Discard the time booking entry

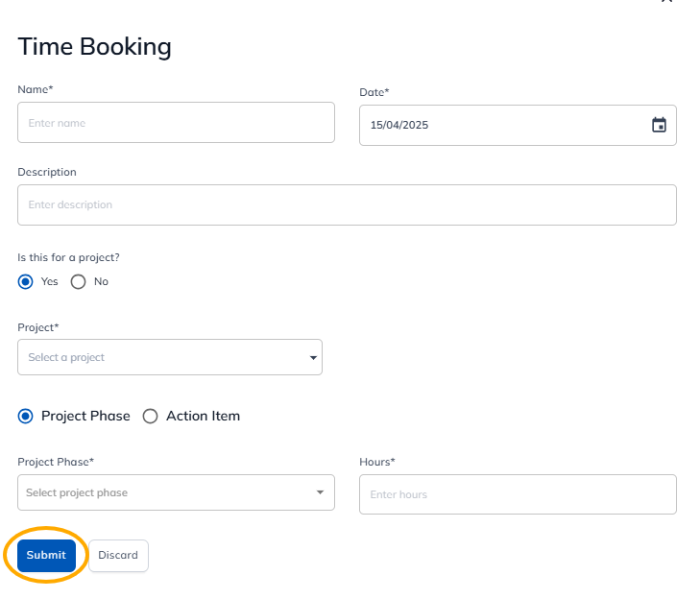(x=118, y=555)
